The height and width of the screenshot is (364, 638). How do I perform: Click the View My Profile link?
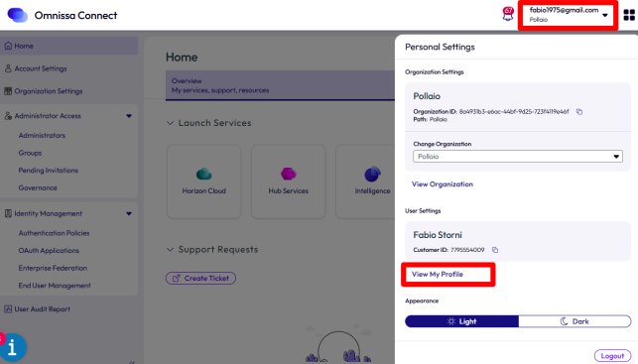click(438, 274)
